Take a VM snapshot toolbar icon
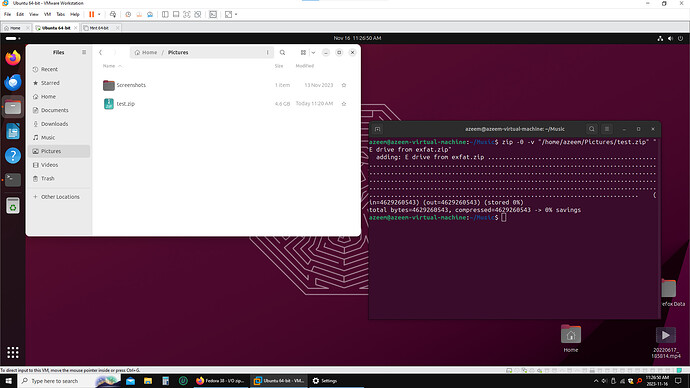Viewport: 690px width, 388px height. click(128, 14)
